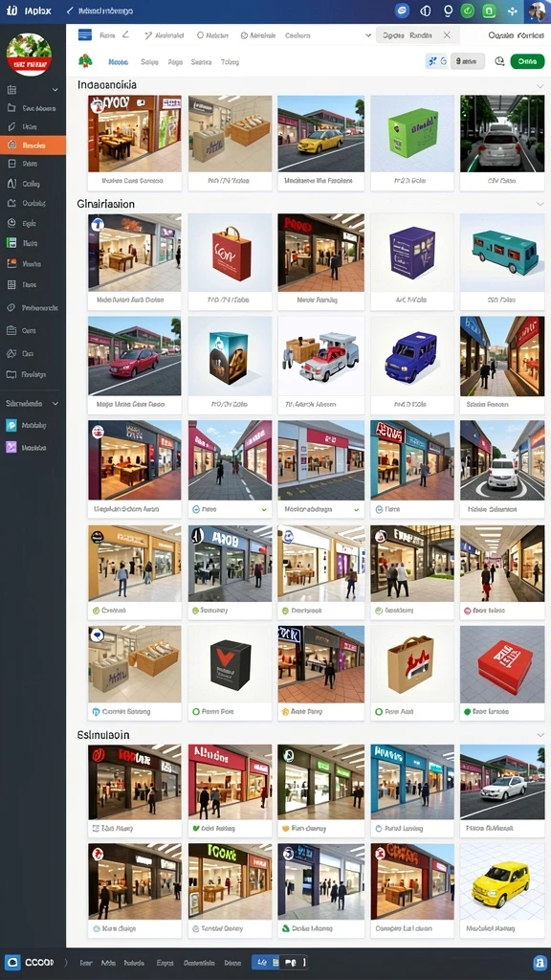Click the blue logo icon in the bottom bar
Image resolution: width=551 pixels, height=980 pixels.
12,962
